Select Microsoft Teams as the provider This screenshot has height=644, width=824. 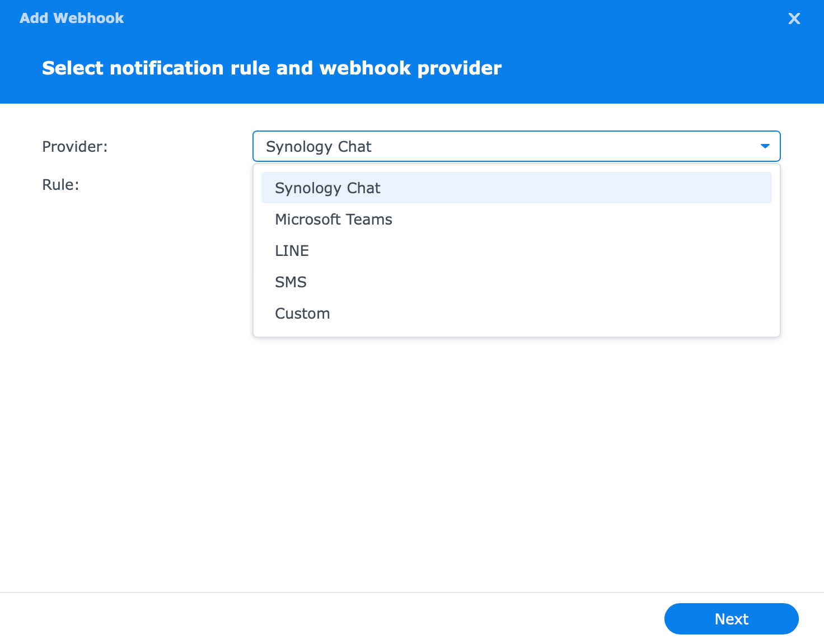pos(516,219)
